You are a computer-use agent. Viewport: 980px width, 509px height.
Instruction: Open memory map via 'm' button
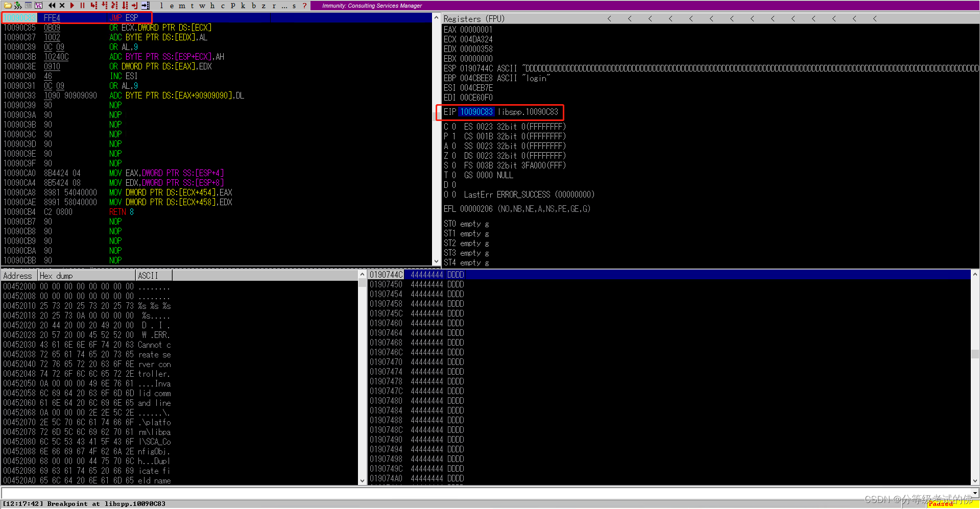pyautogui.click(x=182, y=6)
